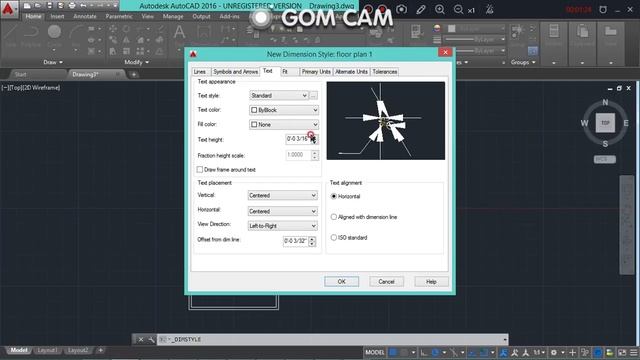Select the Horizontal text alignment radio button
The height and width of the screenshot is (360, 640).
click(x=333, y=196)
